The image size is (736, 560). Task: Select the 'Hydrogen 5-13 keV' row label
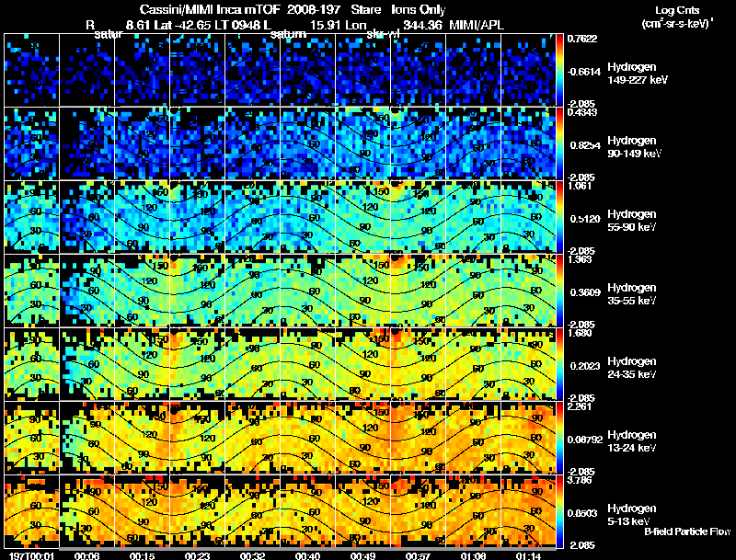632,515
